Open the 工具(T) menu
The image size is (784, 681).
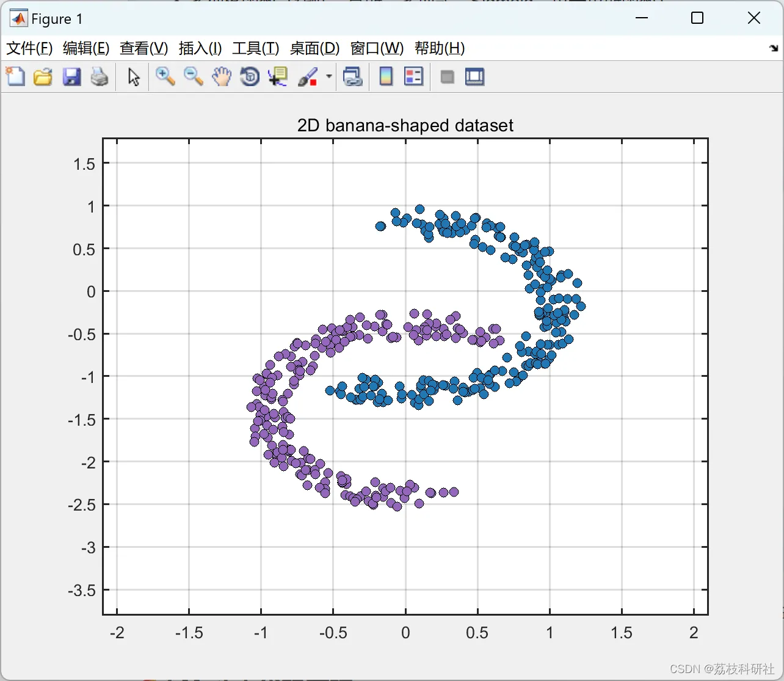point(255,48)
